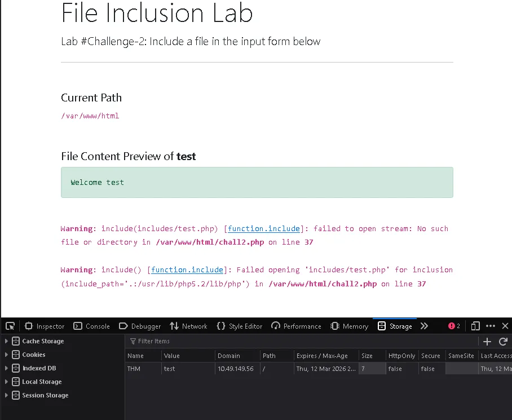Open the Inspector panel

(45, 326)
